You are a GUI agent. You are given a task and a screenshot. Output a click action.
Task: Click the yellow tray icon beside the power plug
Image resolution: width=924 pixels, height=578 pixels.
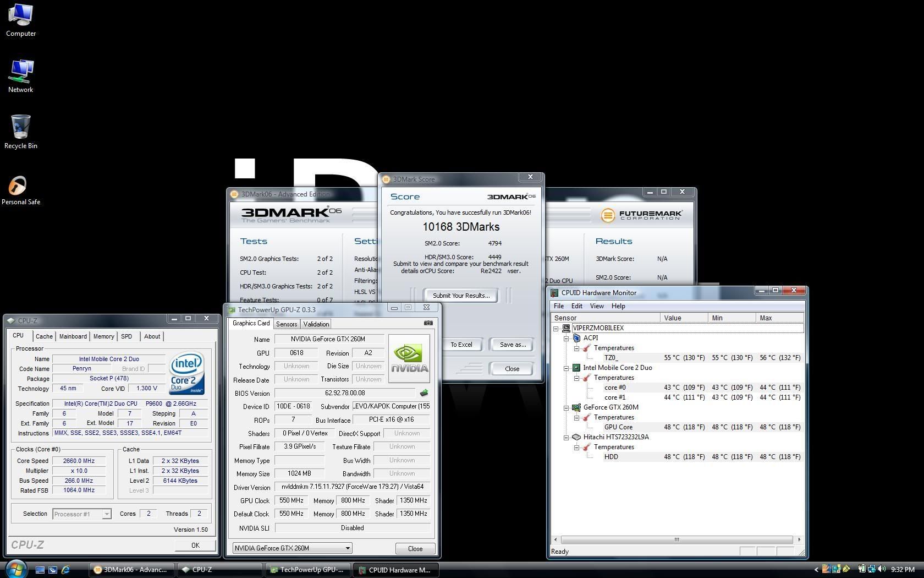tap(846, 569)
